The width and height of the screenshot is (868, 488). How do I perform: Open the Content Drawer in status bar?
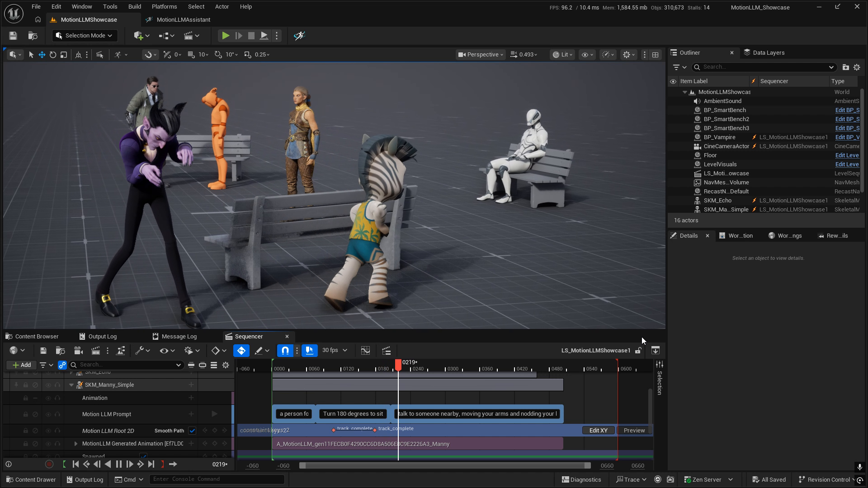pos(31,480)
